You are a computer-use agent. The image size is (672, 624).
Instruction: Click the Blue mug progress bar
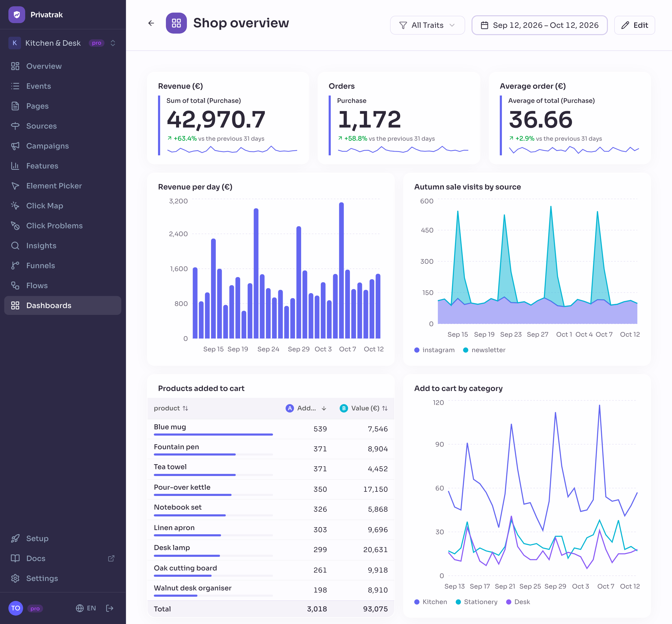coord(213,435)
